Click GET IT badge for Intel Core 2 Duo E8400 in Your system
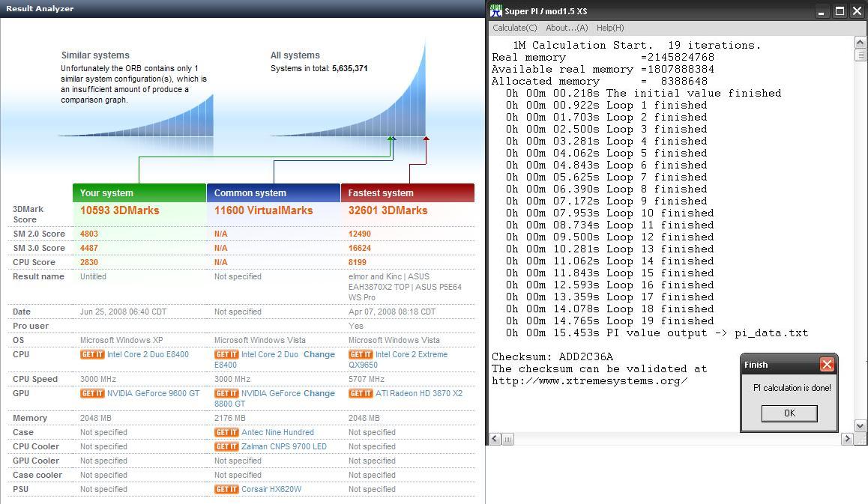The width and height of the screenshot is (868, 504). click(92, 355)
